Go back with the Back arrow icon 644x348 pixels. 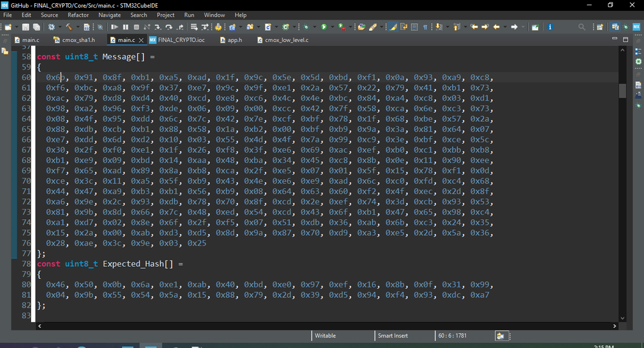tap(496, 26)
